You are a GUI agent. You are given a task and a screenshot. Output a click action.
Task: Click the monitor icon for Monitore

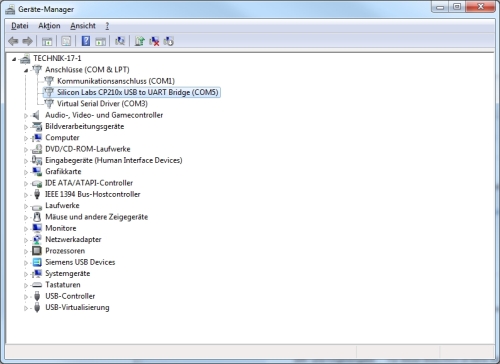point(37,228)
